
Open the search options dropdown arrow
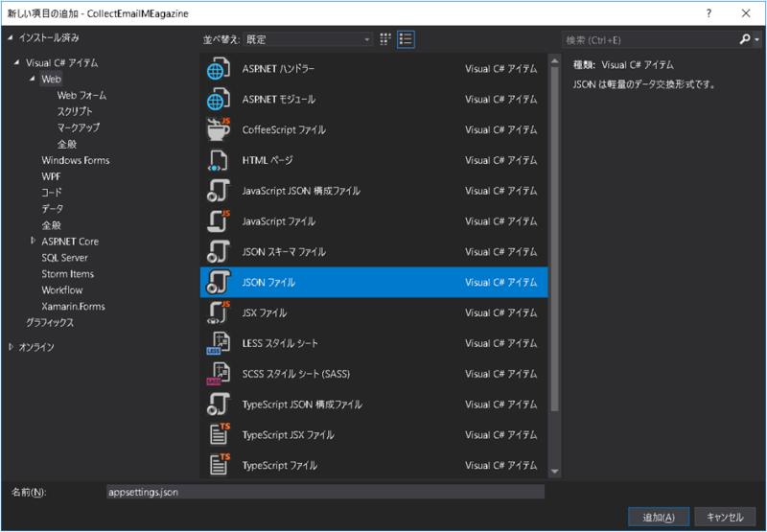pyautogui.click(x=757, y=39)
